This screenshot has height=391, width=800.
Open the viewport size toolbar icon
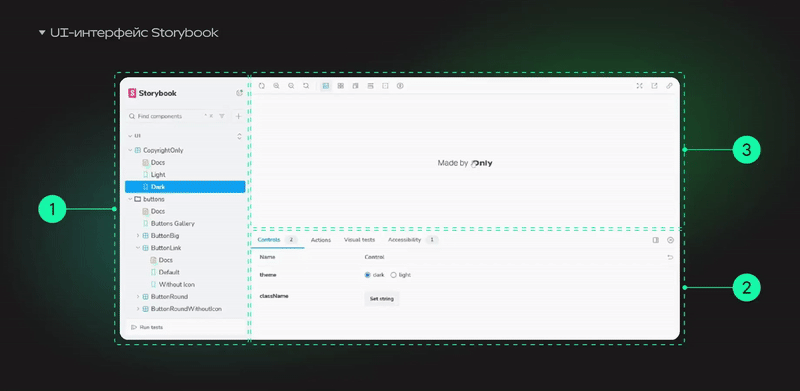[356, 86]
